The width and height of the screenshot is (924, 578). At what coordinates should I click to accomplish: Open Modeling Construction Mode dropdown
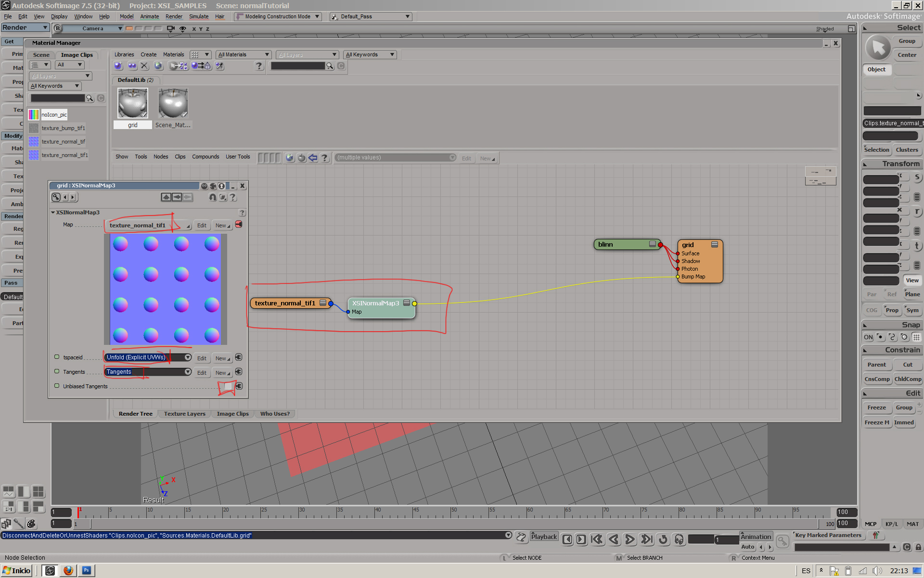click(278, 16)
